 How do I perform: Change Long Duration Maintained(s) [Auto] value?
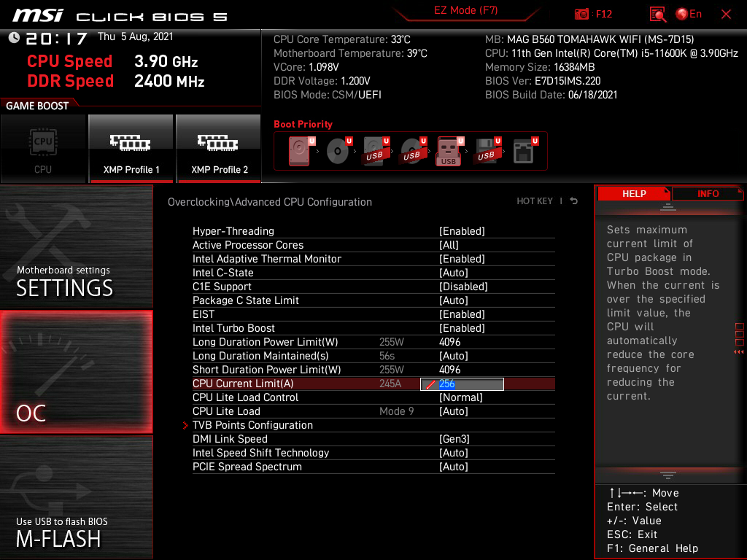[453, 356]
